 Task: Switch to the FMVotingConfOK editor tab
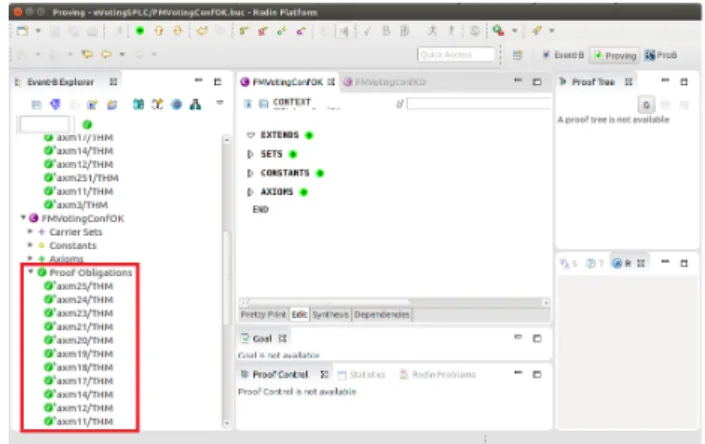coord(288,82)
